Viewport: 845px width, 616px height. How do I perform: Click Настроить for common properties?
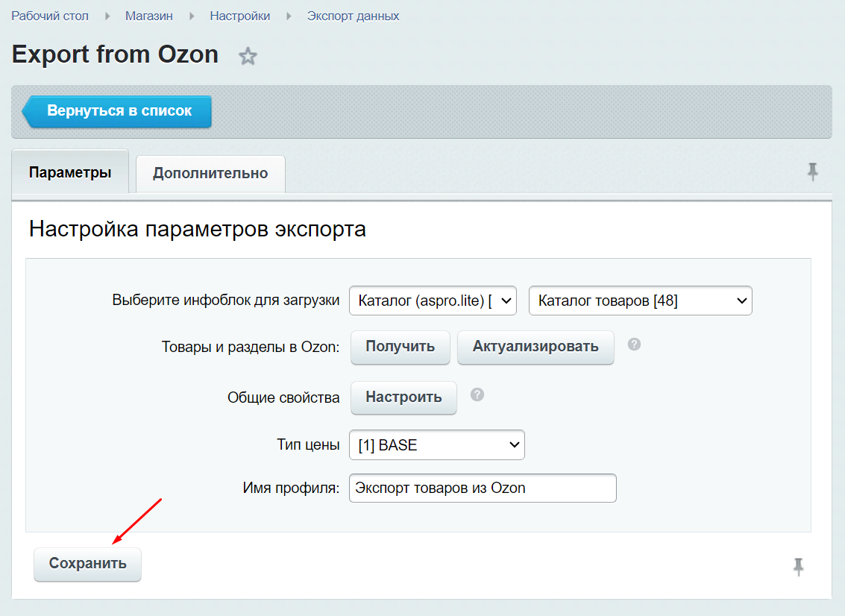pyautogui.click(x=403, y=397)
